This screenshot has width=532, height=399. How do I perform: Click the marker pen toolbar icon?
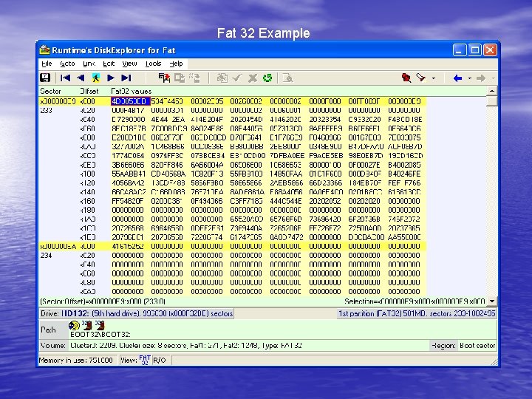pos(421,78)
